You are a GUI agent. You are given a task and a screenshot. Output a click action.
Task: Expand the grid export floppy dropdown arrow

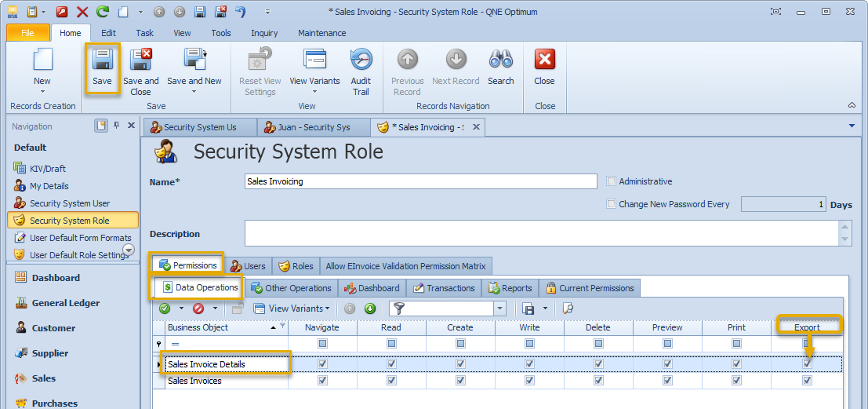pos(545,309)
